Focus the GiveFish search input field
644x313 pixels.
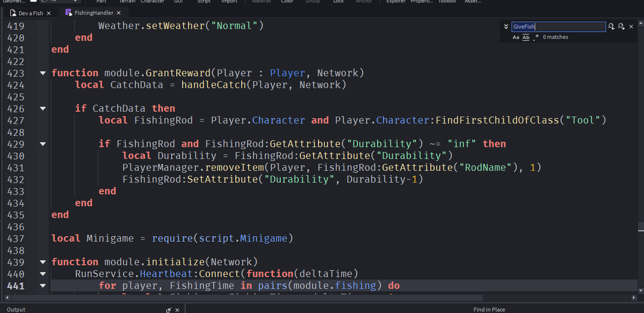click(x=558, y=27)
